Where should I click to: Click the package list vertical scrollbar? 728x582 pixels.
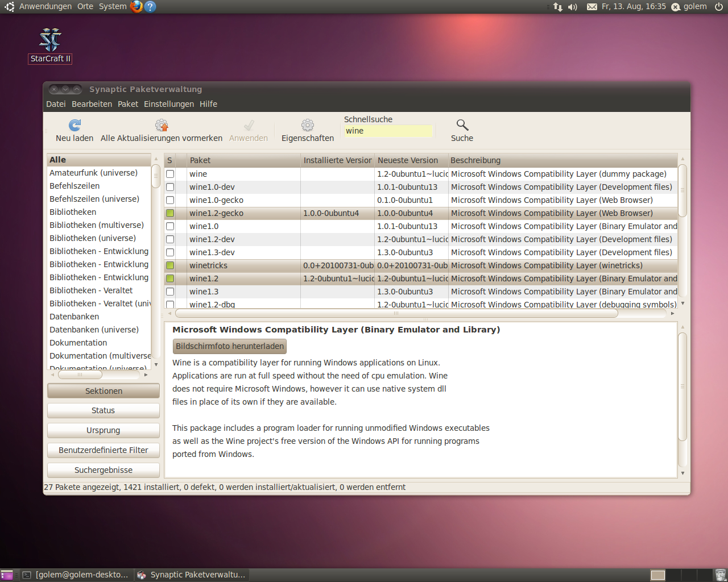(x=682, y=190)
